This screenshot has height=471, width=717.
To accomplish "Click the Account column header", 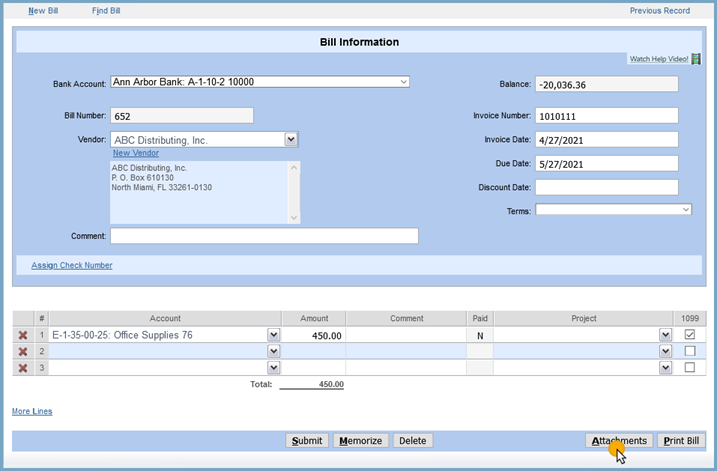I will coord(165,318).
